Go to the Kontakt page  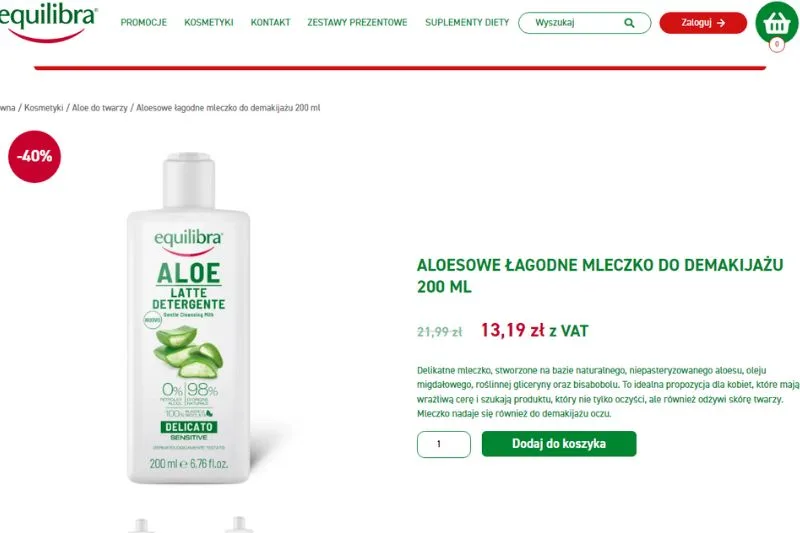tap(270, 22)
